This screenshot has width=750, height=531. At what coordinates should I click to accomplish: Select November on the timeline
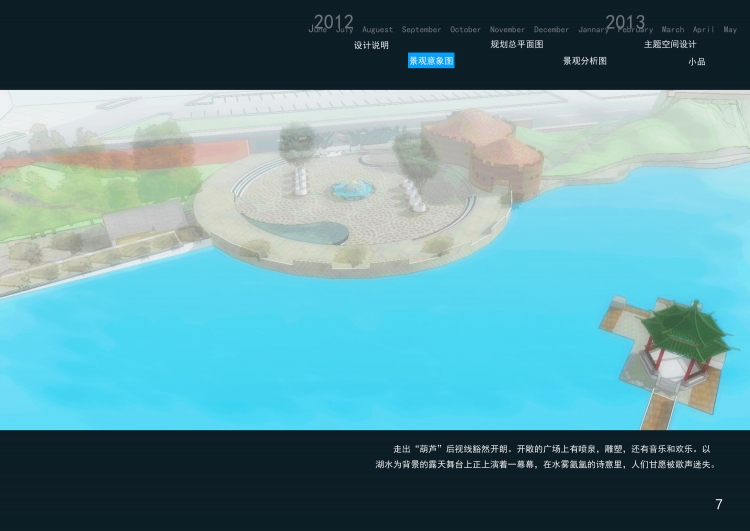(507, 30)
